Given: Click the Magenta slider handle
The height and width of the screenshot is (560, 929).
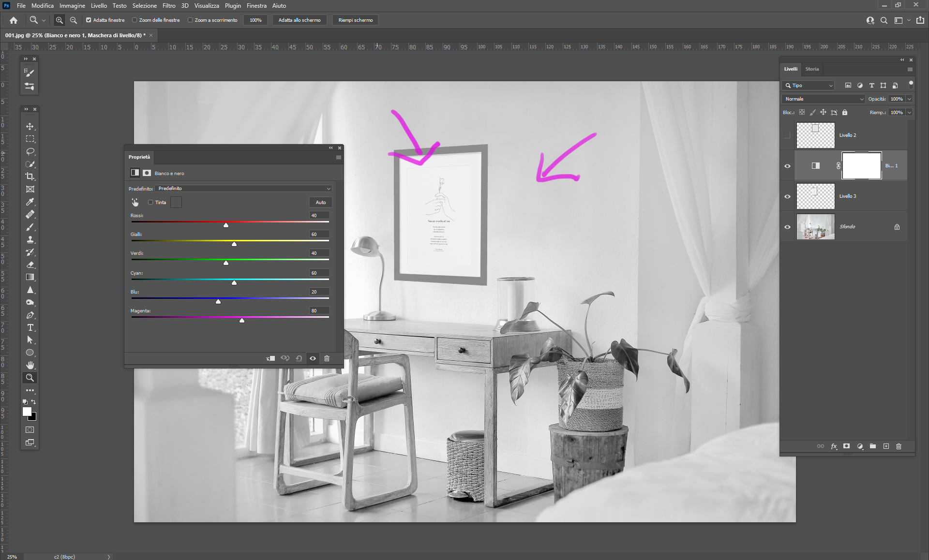Looking at the screenshot, I should (242, 320).
